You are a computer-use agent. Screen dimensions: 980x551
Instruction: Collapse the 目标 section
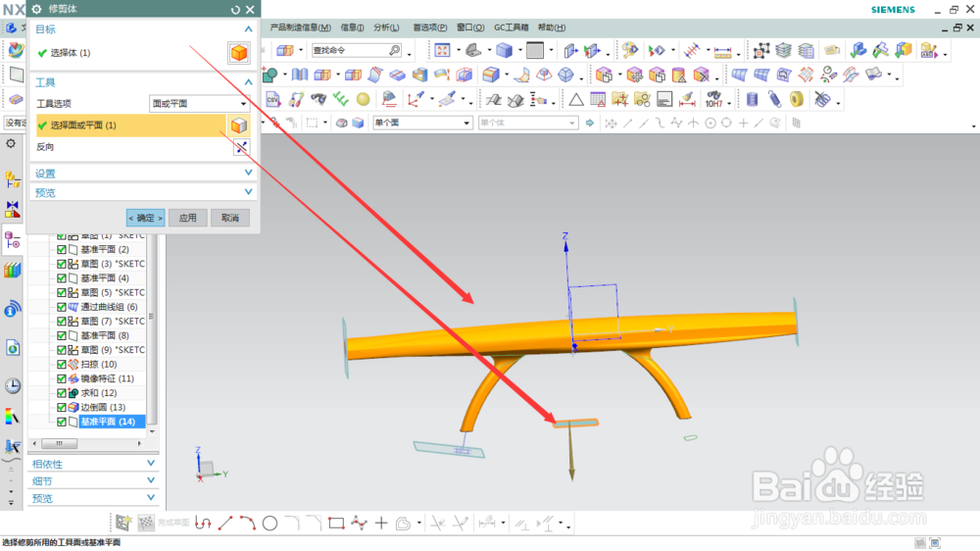[x=248, y=29]
